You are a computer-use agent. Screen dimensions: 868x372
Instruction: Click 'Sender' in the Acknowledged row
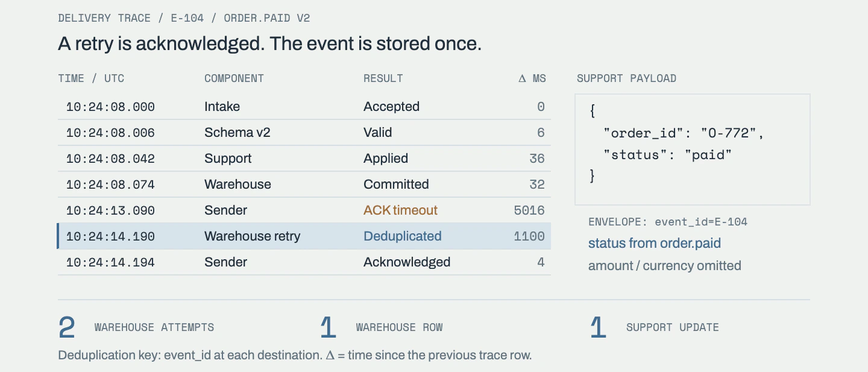pos(225,262)
